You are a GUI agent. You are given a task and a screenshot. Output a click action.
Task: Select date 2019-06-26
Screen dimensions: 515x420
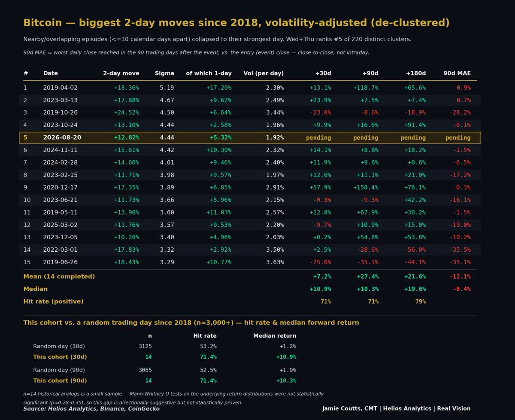(61, 262)
